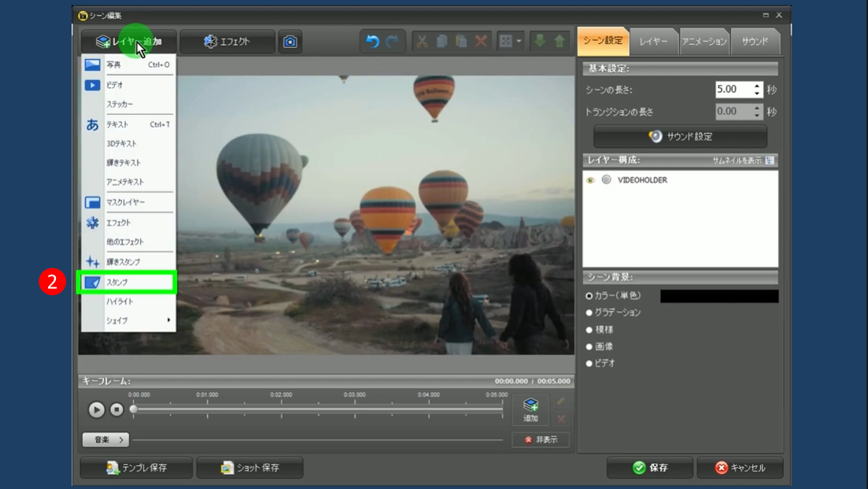The width and height of the screenshot is (868, 489).
Task: Click the stop playback button
Action: click(x=116, y=409)
